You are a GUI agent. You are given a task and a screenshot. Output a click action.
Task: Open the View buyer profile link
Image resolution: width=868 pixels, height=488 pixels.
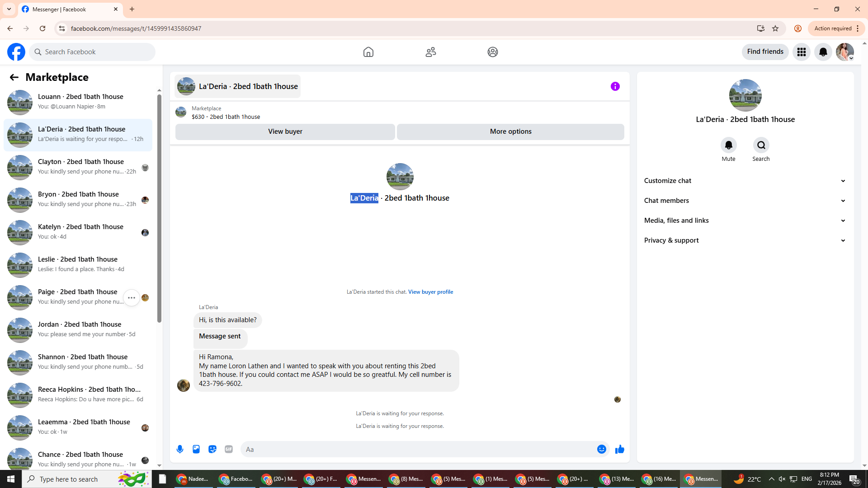[430, 292]
